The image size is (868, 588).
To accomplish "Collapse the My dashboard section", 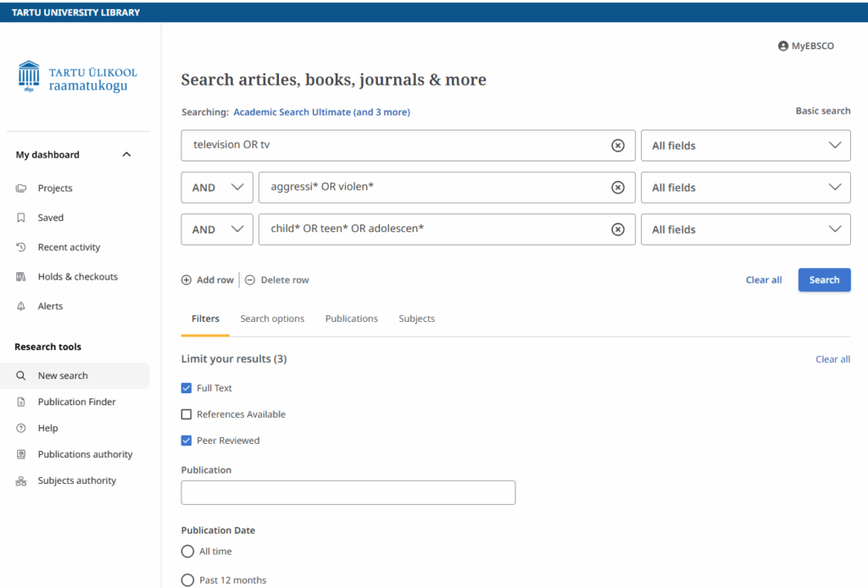I will click(x=126, y=154).
